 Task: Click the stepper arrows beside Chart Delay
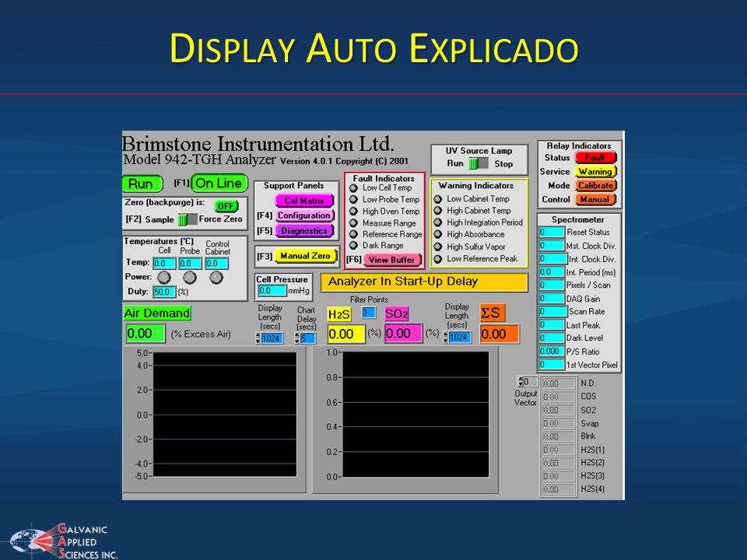(296, 338)
